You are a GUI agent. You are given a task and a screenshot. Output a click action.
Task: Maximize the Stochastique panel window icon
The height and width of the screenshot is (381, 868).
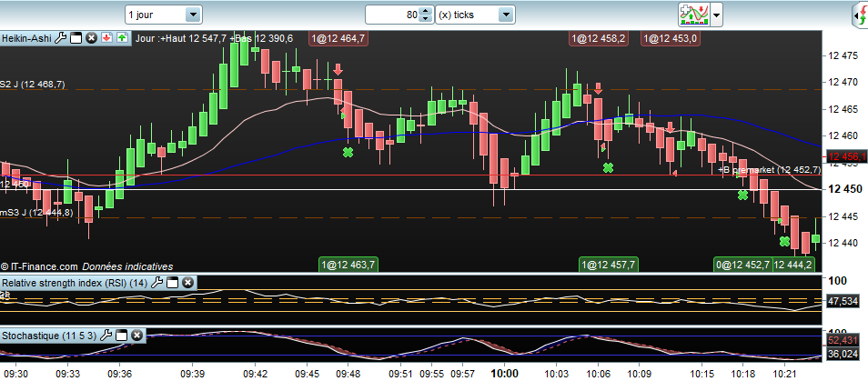tap(121, 336)
